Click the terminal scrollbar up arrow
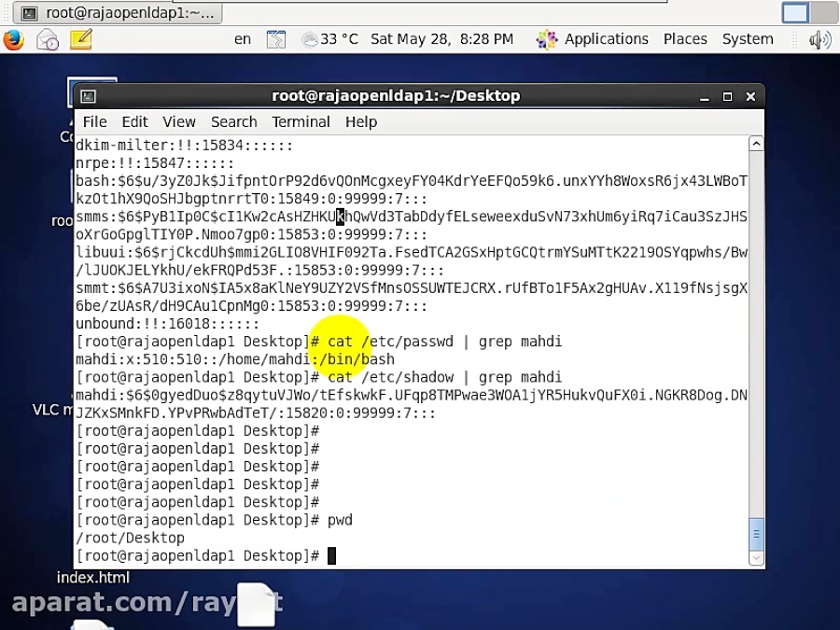The image size is (840, 630). click(x=756, y=142)
